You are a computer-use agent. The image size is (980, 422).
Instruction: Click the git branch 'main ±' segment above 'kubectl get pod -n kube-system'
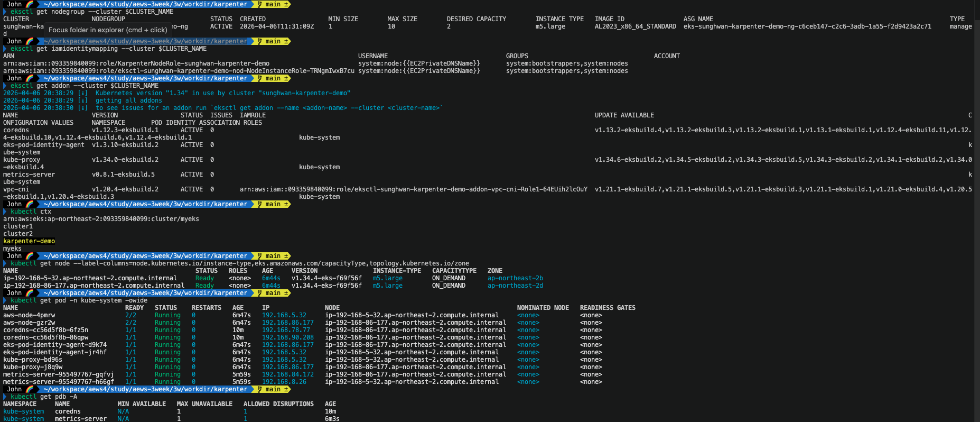pyautogui.click(x=274, y=293)
